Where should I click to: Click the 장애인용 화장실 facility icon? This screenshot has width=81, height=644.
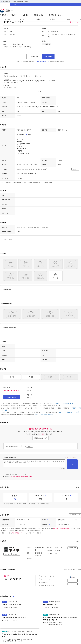click(50, 314)
